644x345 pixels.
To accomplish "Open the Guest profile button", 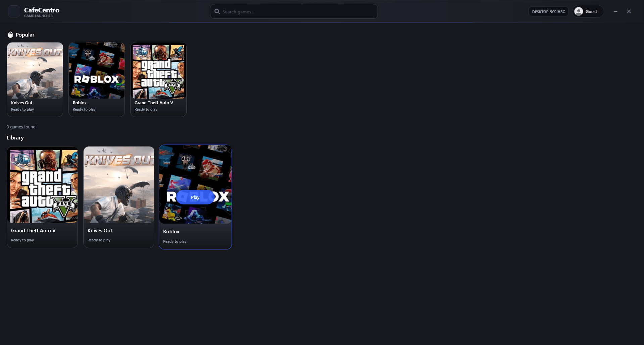I will coord(588,11).
